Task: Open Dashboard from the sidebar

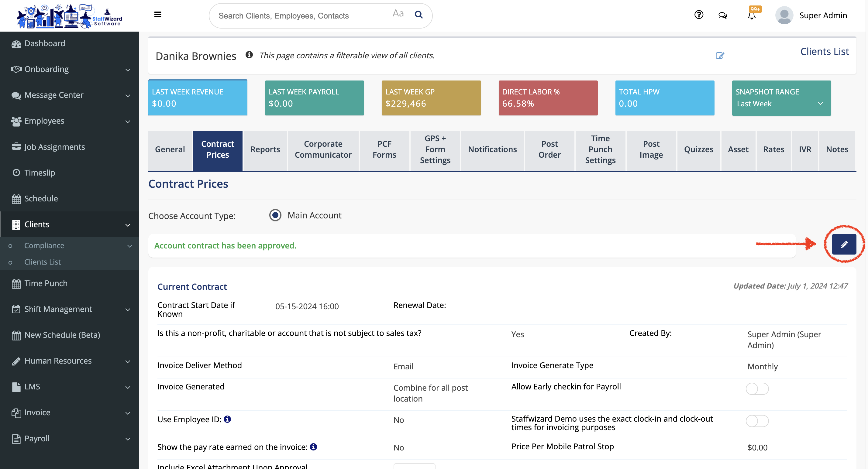Action: (x=44, y=43)
